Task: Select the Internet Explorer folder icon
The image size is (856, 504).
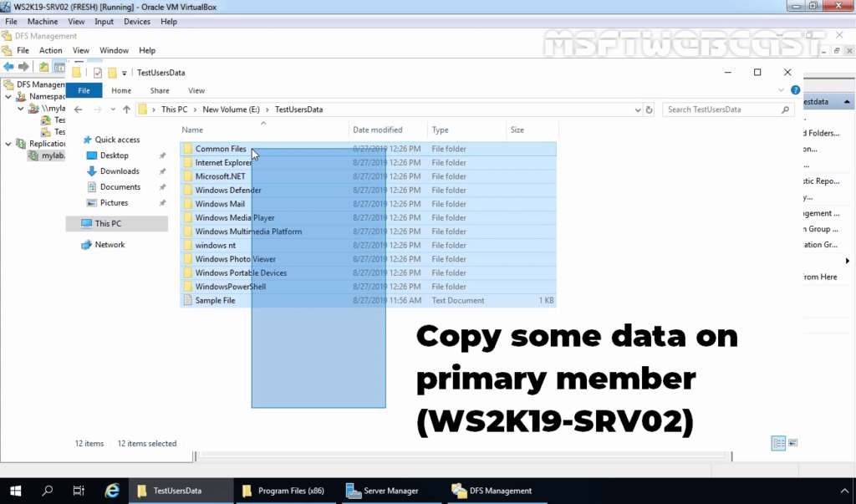Action: (x=188, y=162)
